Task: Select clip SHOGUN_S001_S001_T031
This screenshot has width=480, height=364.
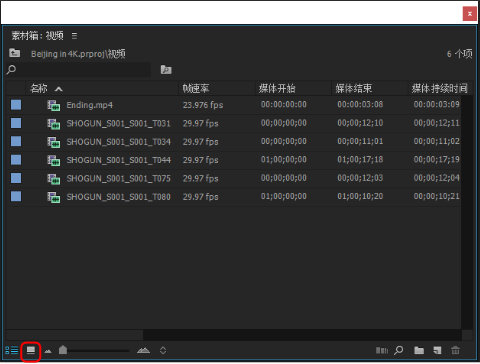Action: click(118, 124)
